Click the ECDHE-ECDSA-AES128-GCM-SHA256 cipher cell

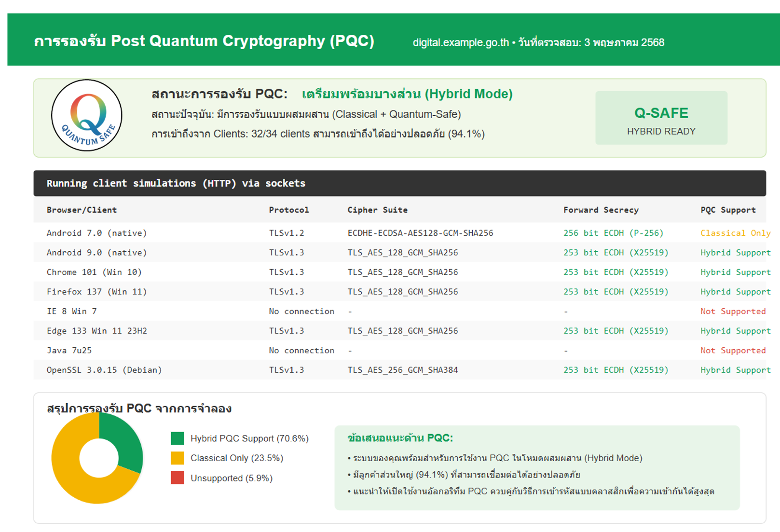tap(420, 233)
